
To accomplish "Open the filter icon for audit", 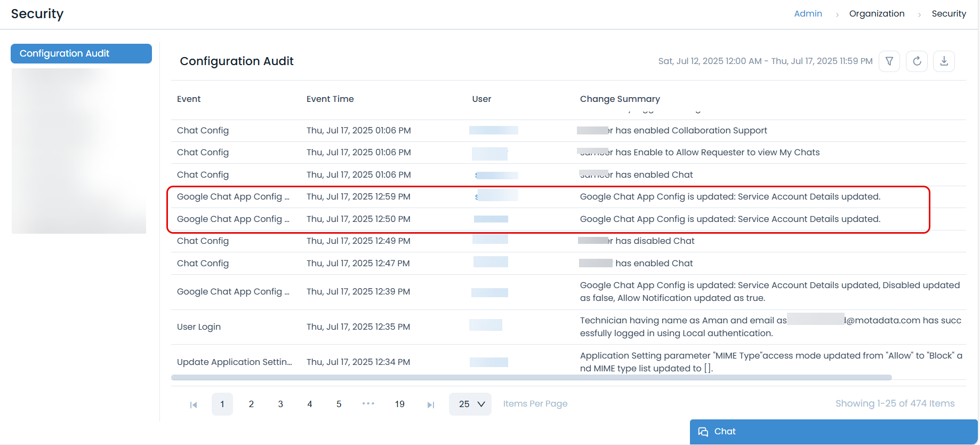I will tap(889, 61).
